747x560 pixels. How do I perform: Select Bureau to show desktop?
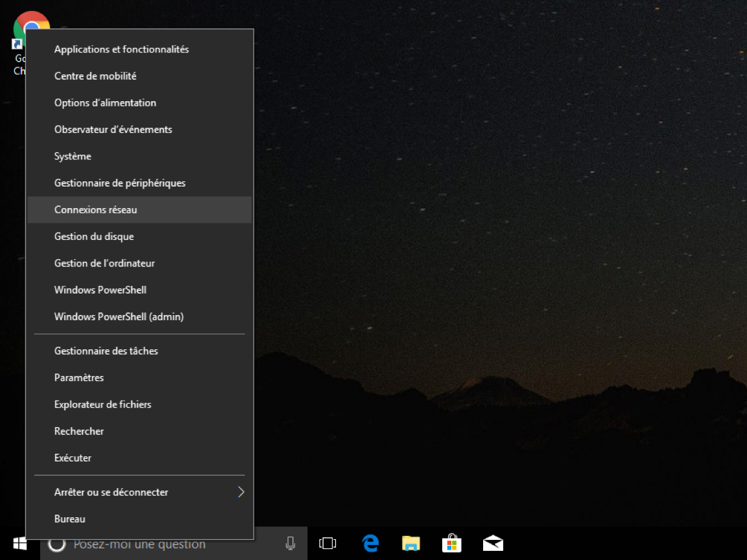[x=139, y=519]
